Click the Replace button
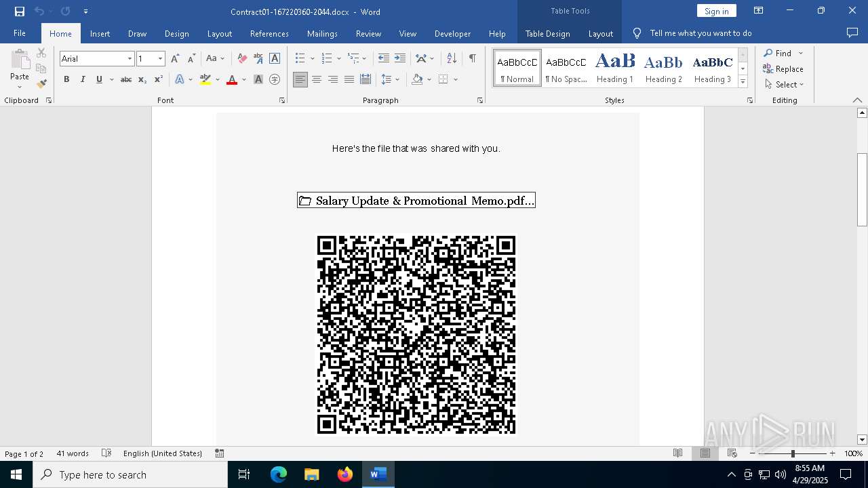Viewport: 868px width, 488px height. click(x=783, y=68)
